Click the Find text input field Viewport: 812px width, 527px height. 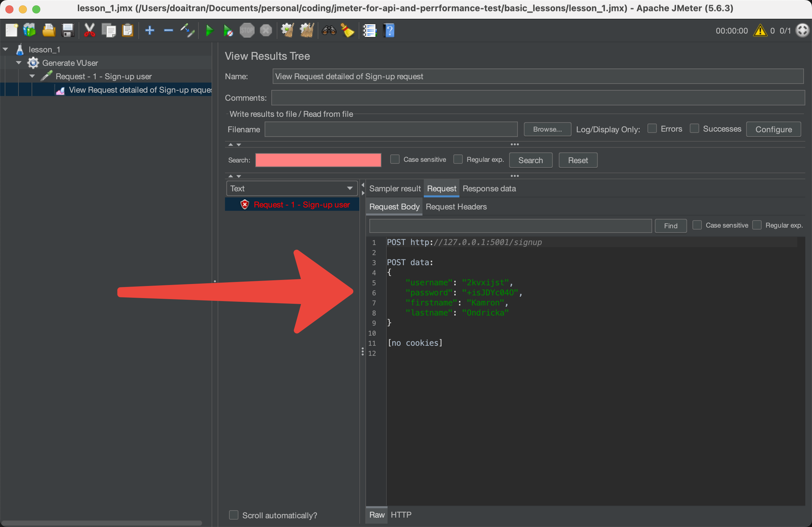(x=510, y=226)
